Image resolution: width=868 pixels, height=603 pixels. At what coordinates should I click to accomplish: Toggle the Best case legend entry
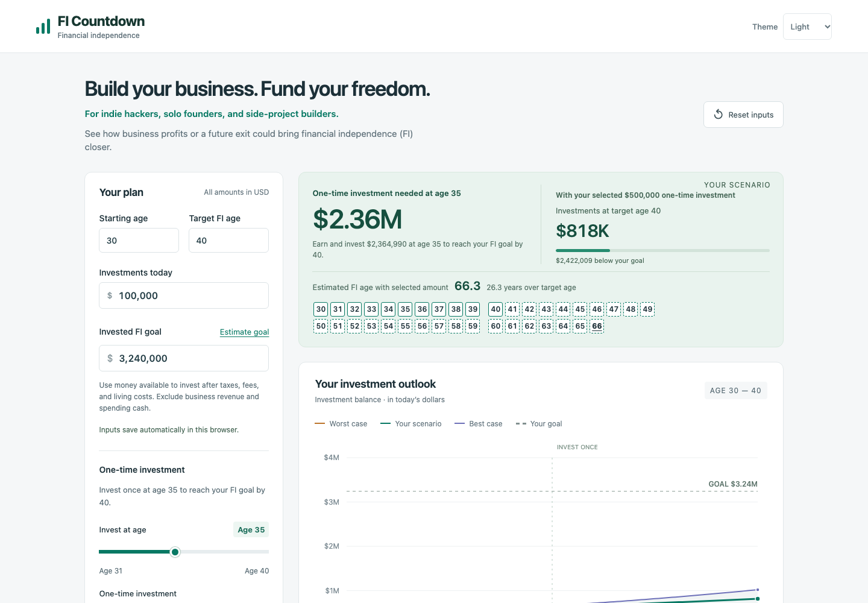[479, 424]
